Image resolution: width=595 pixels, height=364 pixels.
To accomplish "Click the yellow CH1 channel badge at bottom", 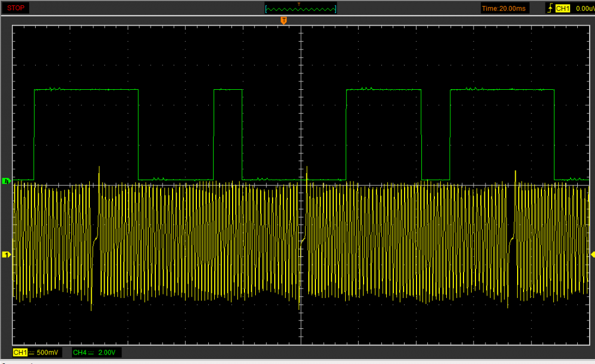I will pyautogui.click(x=20, y=353).
